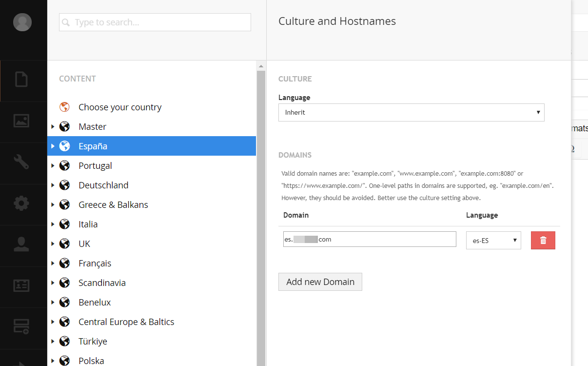Expand the Central Europe & Baltics node
Image resolution: width=588 pixels, height=366 pixels.
pos(53,322)
